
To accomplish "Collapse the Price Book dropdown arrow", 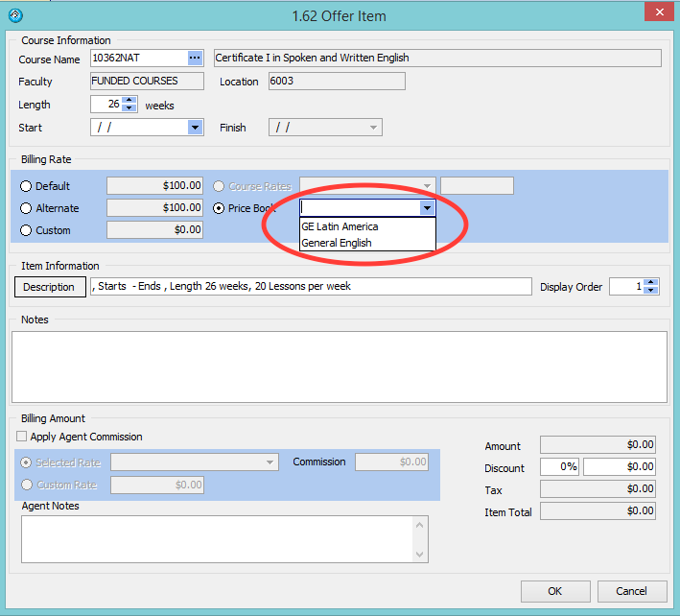I will click(x=427, y=208).
